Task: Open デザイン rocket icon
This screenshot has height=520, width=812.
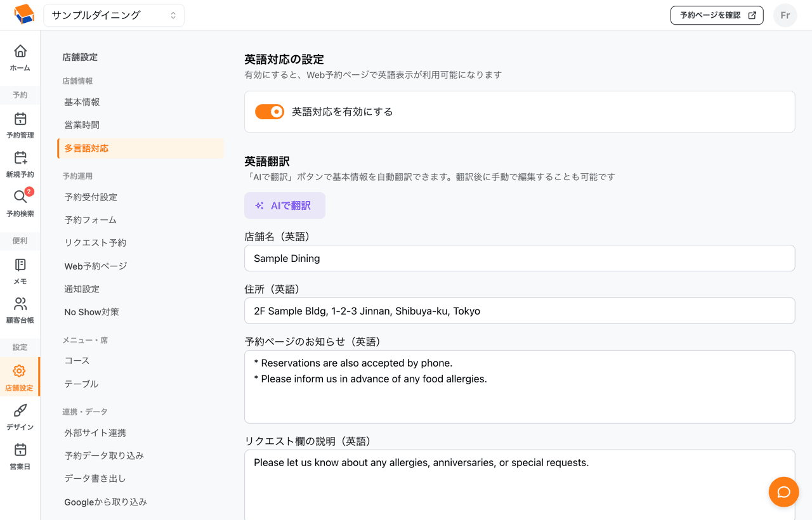Action: point(20,410)
